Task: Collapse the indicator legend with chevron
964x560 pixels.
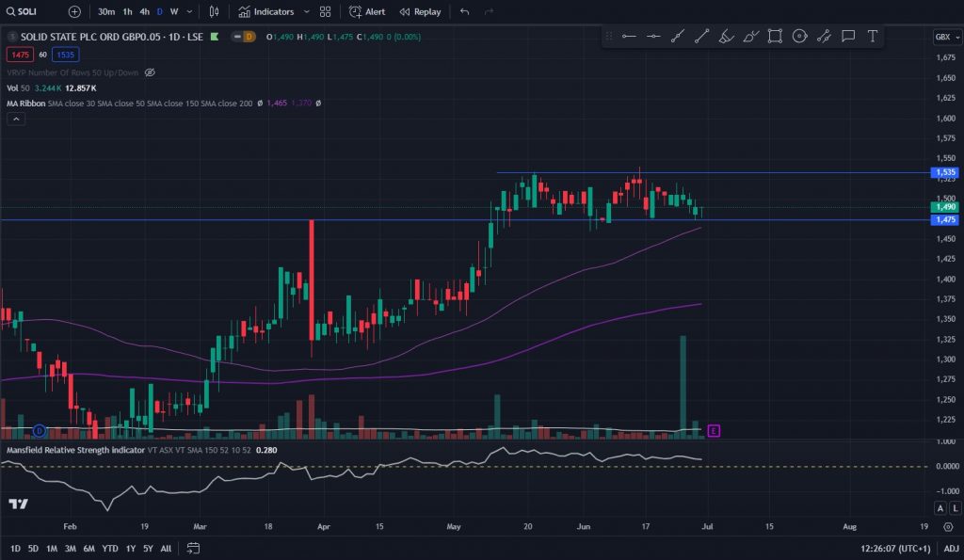Action: point(15,119)
